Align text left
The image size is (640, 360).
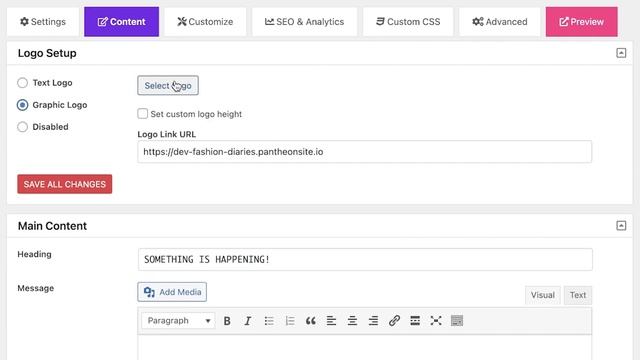coord(331,321)
